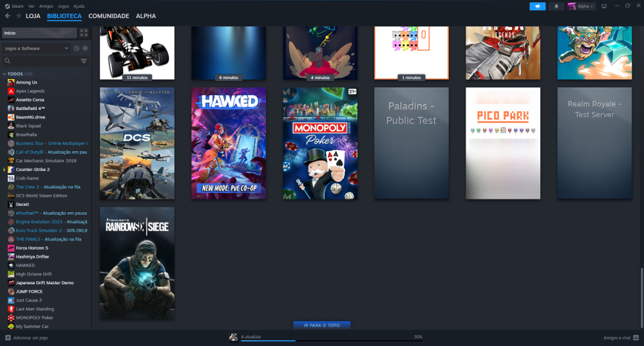Open the advanced filter options icon

(84, 61)
